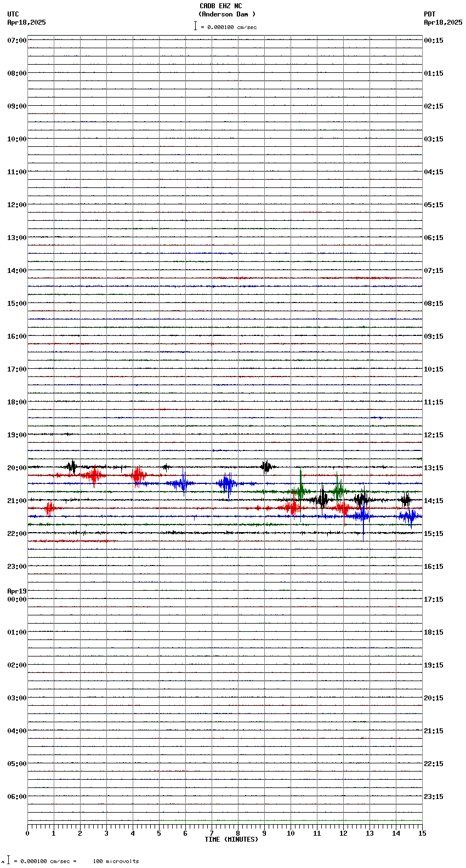Select the 04:00 UTC row label
This screenshot has height=868, width=466.
[17, 731]
